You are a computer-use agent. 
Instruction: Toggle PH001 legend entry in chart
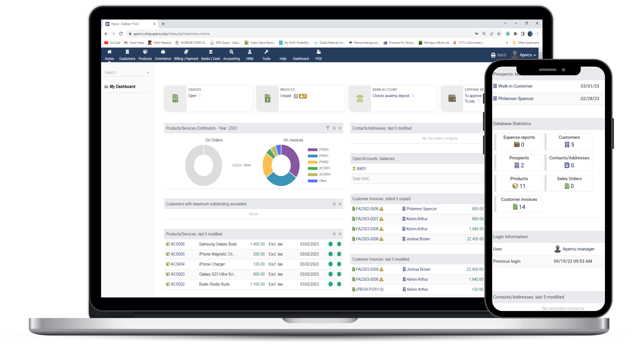pyautogui.click(x=318, y=156)
